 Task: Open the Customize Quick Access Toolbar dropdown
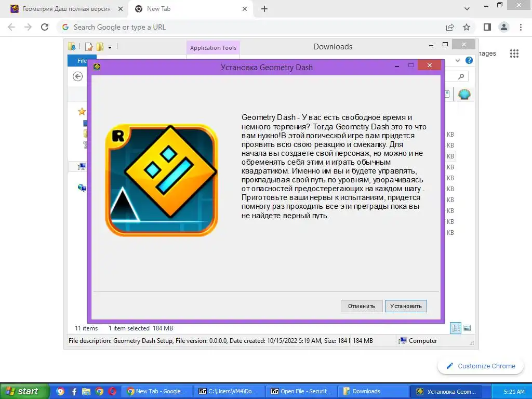110,47
